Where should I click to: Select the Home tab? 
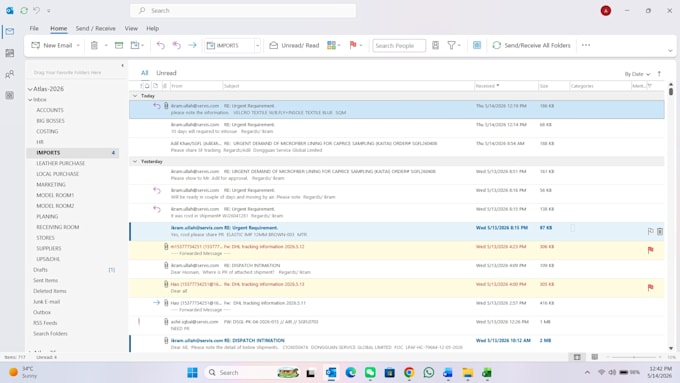[59, 28]
